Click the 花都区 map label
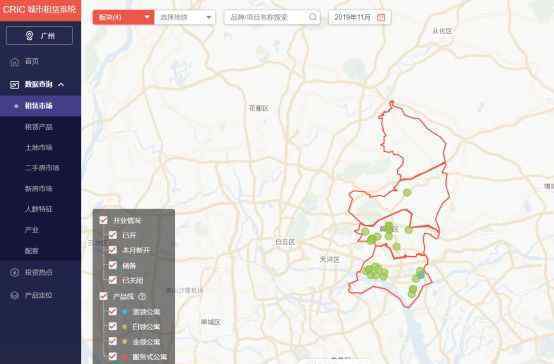554x364 pixels. click(259, 108)
